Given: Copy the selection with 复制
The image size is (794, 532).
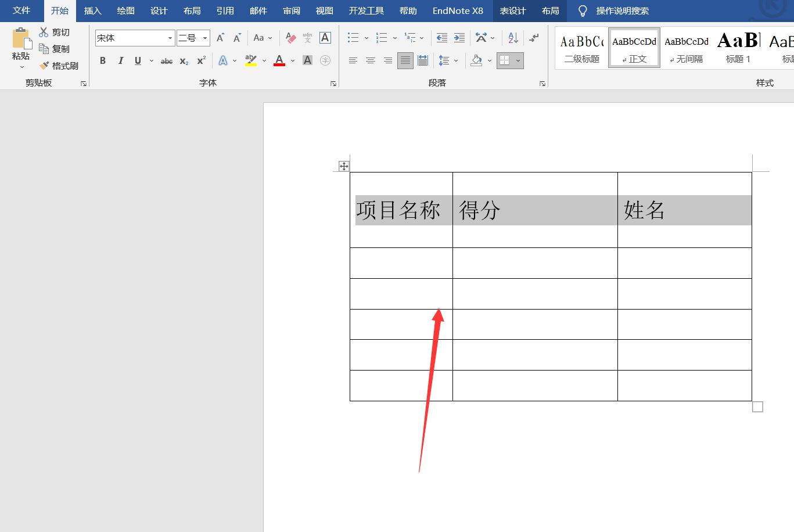Looking at the screenshot, I should pyautogui.click(x=54, y=49).
